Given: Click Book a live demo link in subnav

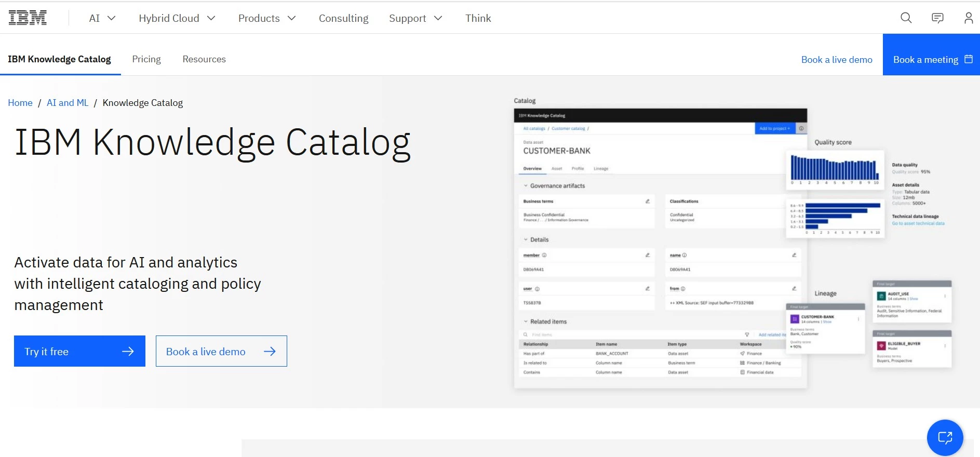Looking at the screenshot, I should pyautogui.click(x=837, y=60).
